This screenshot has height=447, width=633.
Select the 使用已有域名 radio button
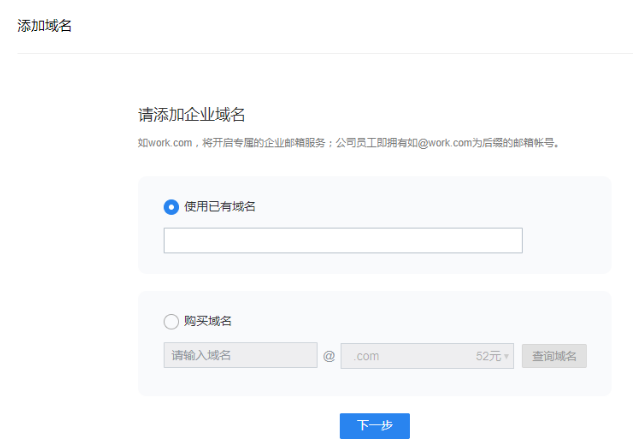click(171, 207)
